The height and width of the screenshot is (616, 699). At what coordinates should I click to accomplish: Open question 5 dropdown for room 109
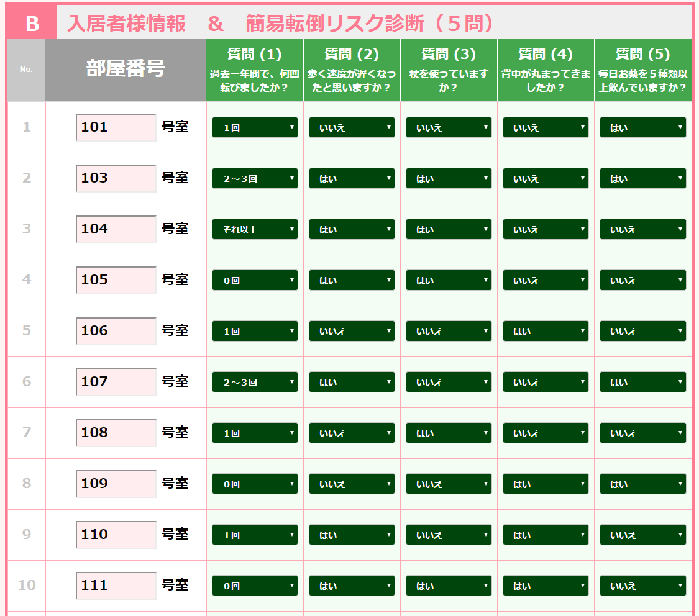point(642,484)
